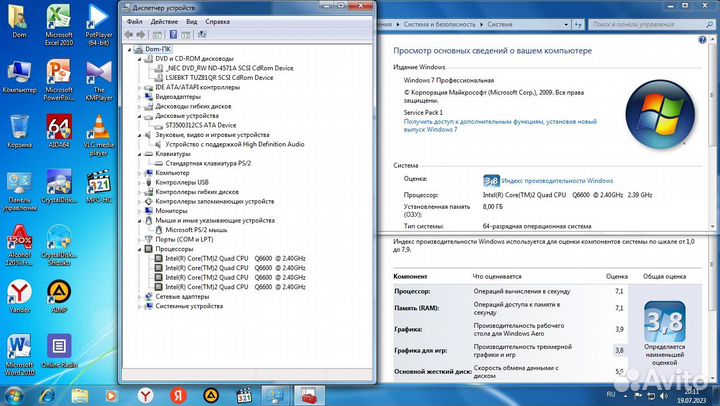Open Internet Explorer from the taskbar

pyautogui.click(x=47, y=395)
